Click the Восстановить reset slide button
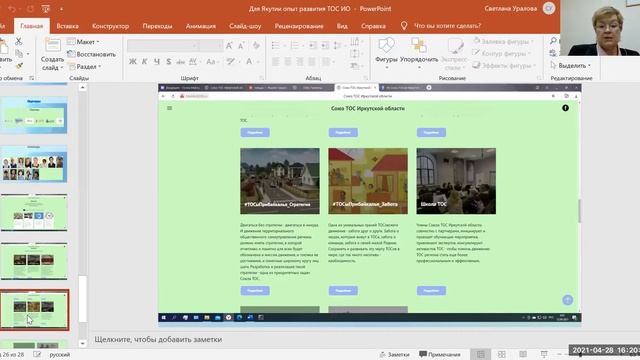640x360 pixels. (91, 54)
